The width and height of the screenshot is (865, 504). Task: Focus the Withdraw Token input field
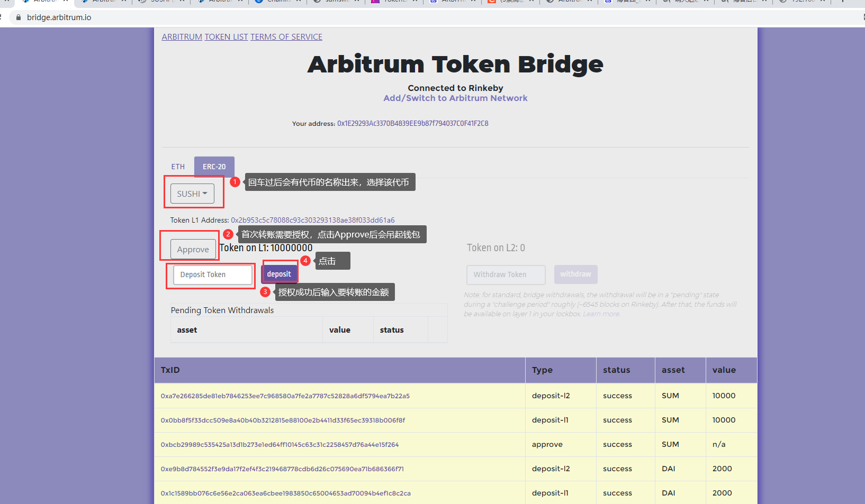[x=506, y=275]
